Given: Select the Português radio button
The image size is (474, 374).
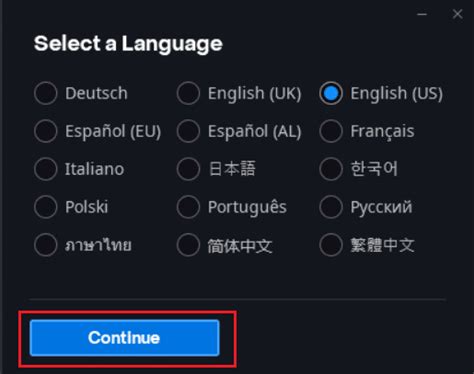Looking at the screenshot, I should tap(188, 207).
